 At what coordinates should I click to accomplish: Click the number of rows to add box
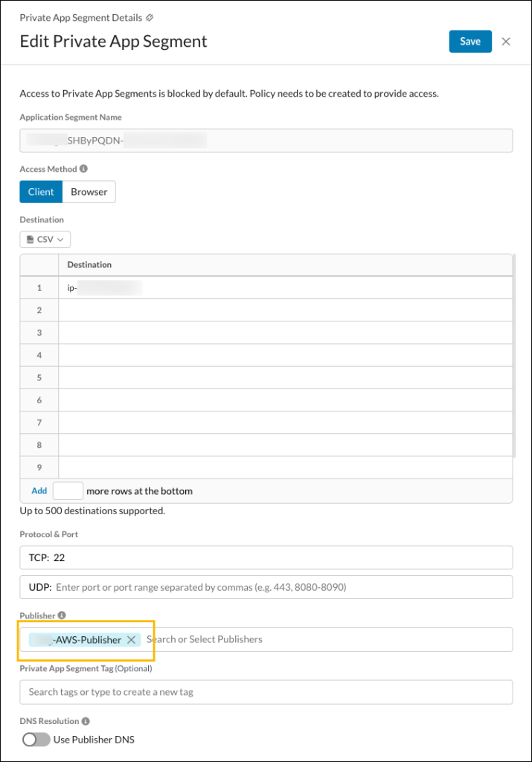[x=68, y=491]
